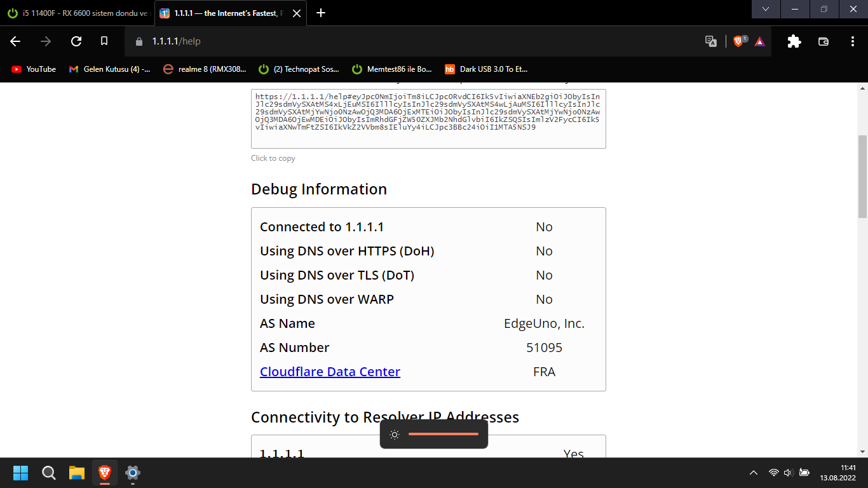This screenshot has height=488, width=868.
Task: Open the Extensions puzzle icon
Action: click(794, 41)
